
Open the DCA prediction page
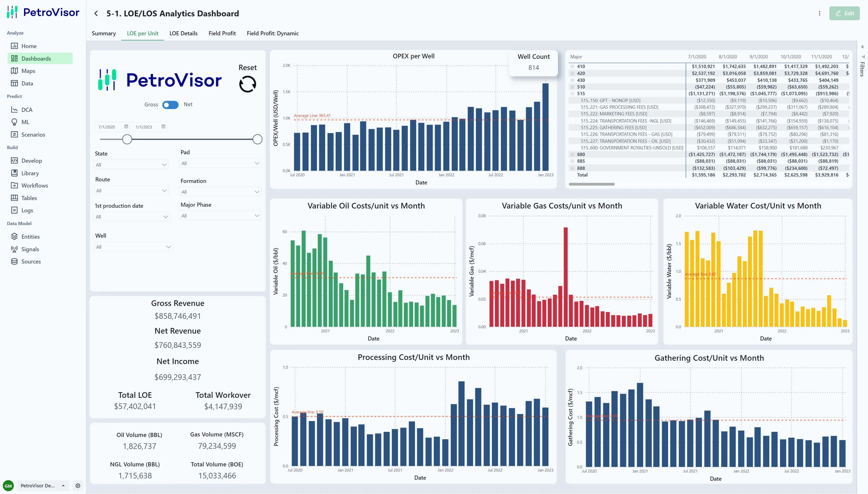[27, 109]
